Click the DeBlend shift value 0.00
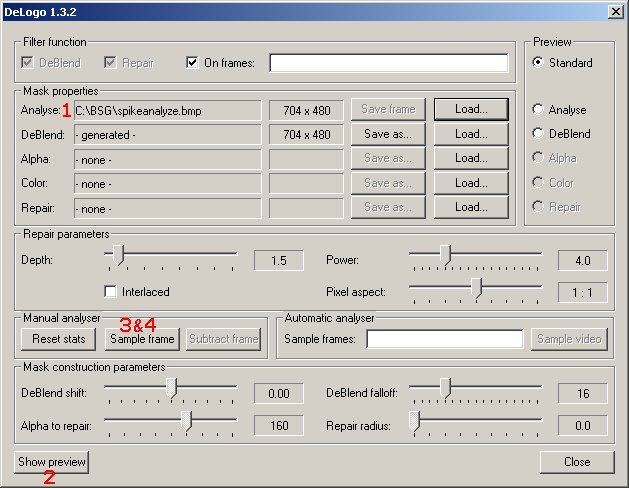 click(x=279, y=393)
